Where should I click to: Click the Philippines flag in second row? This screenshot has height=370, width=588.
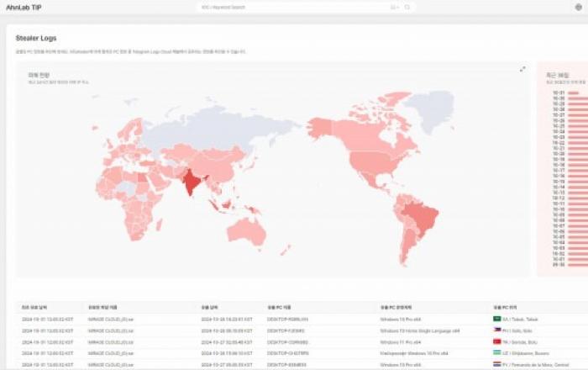coord(496,331)
